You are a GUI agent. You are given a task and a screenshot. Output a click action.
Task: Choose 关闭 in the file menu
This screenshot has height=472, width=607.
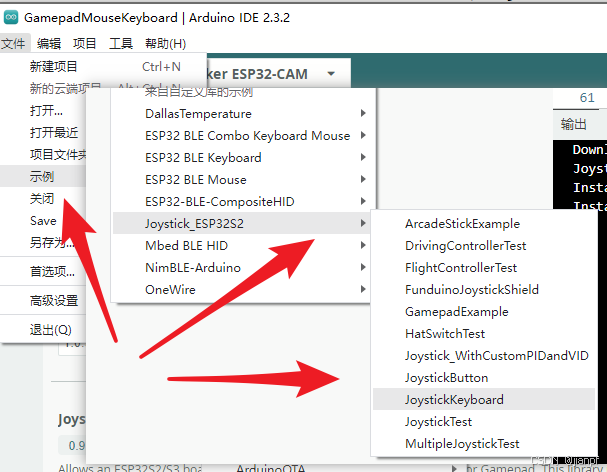coord(43,199)
